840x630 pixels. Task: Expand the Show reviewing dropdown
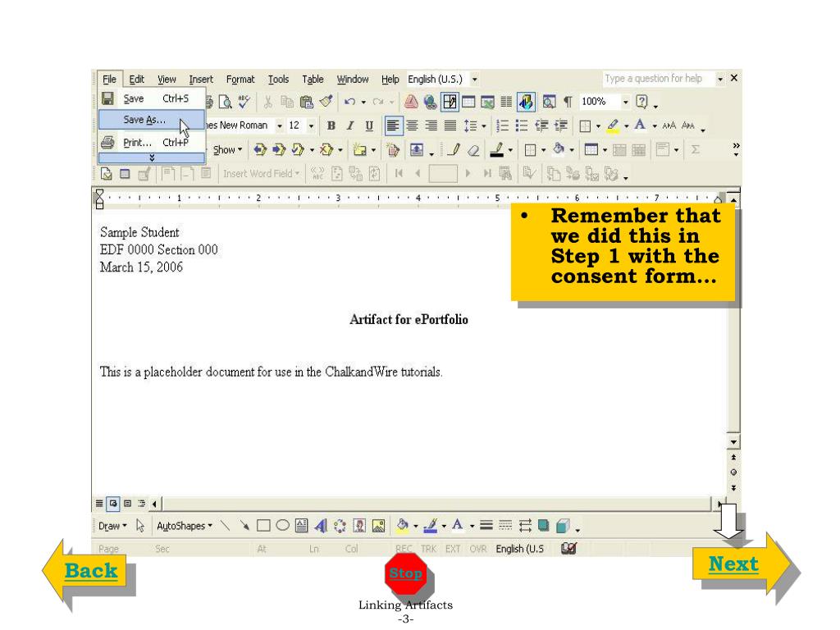click(x=228, y=150)
